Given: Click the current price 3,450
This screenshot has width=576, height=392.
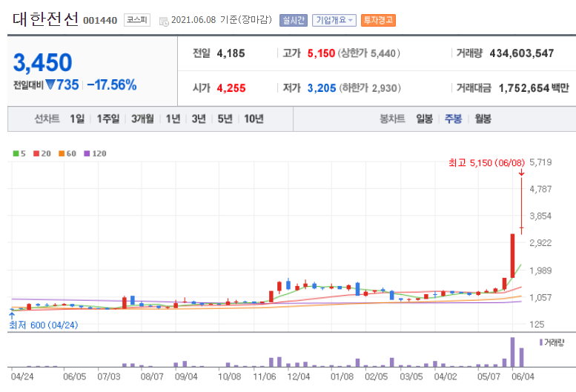Looking at the screenshot, I should [x=42, y=62].
